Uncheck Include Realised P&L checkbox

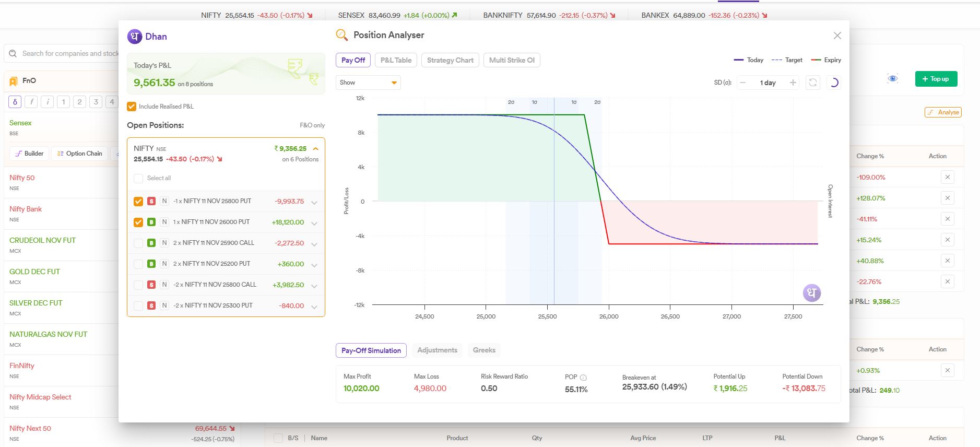pos(132,107)
